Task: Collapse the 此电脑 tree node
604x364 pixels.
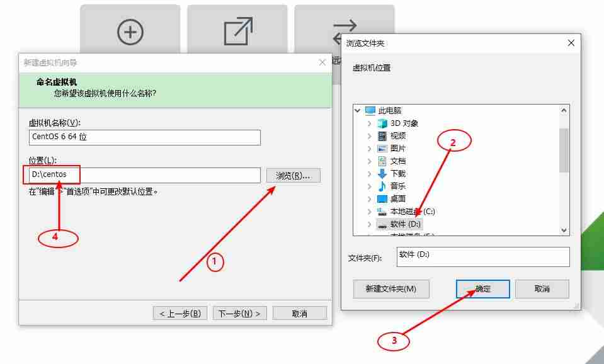Action: 358,111
